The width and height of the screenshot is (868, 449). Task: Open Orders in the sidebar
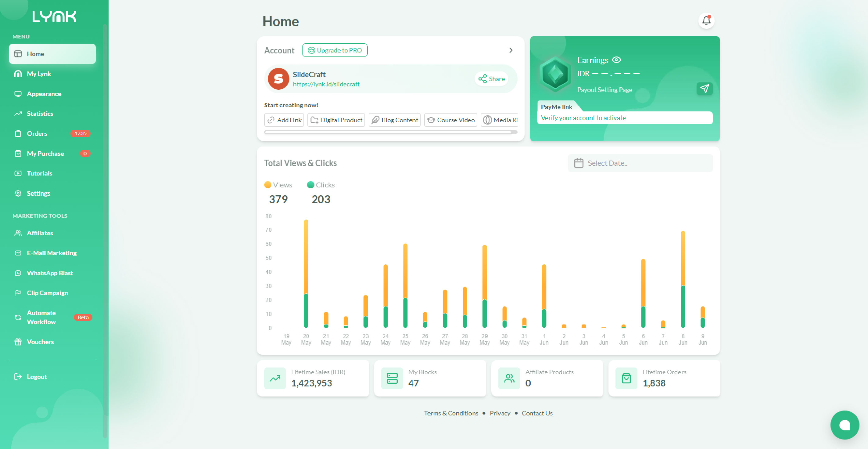[52, 134]
